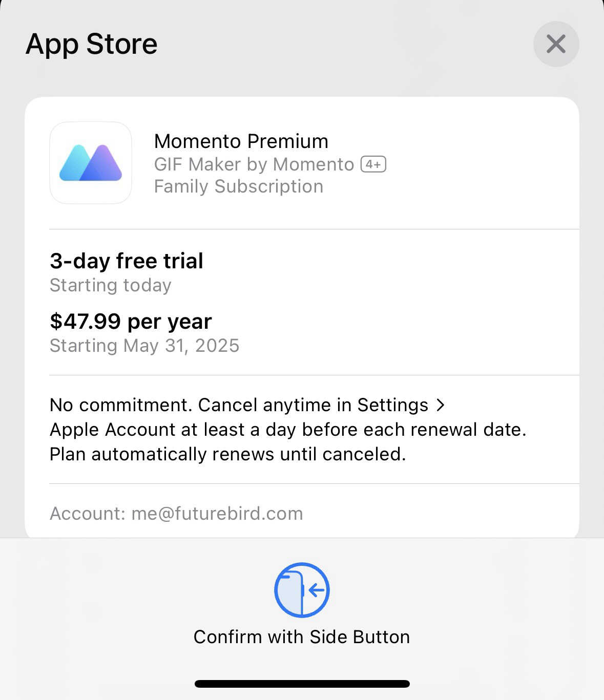Tap the Starting today subtitle
The image size is (604, 700).
111,285
